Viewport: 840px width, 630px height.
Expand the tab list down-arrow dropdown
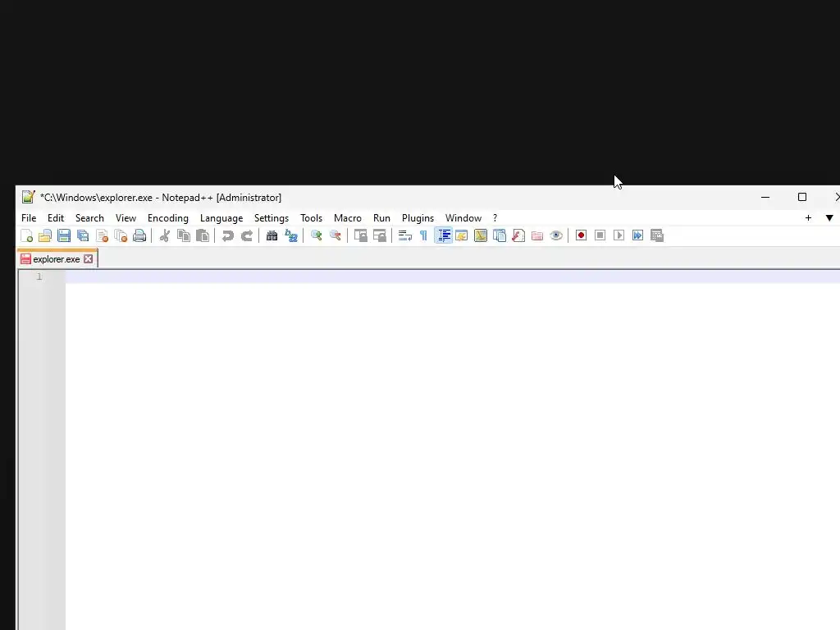(x=829, y=218)
